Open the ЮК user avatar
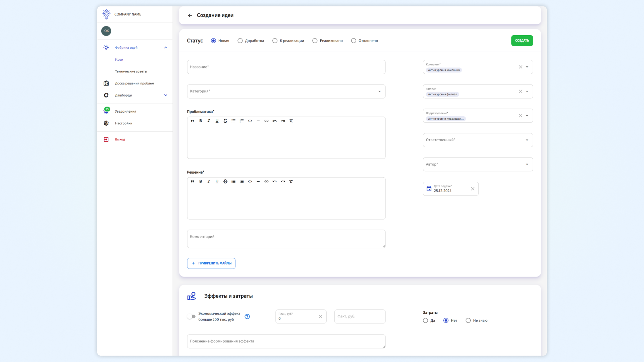Image resolution: width=644 pixels, height=362 pixels. (x=106, y=31)
